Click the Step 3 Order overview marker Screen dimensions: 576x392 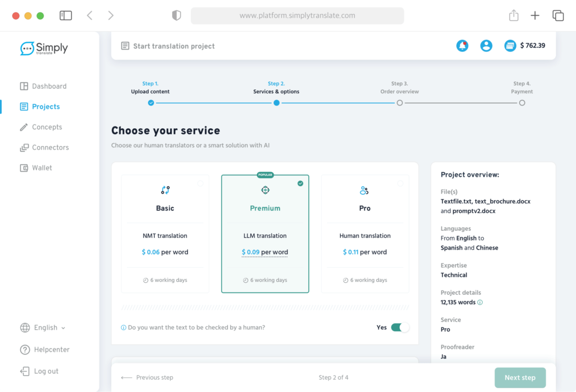click(x=399, y=103)
